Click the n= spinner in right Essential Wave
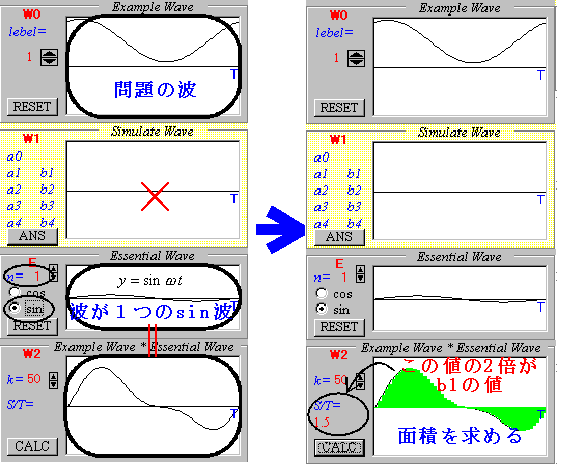The height and width of the screenshot is (470, 563). (x=360, y=274)
